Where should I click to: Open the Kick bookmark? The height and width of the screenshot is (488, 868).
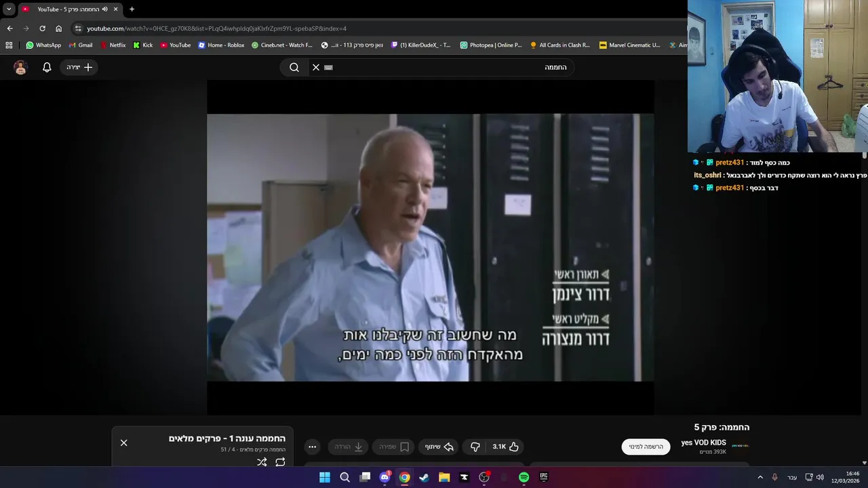pos(143,45)
